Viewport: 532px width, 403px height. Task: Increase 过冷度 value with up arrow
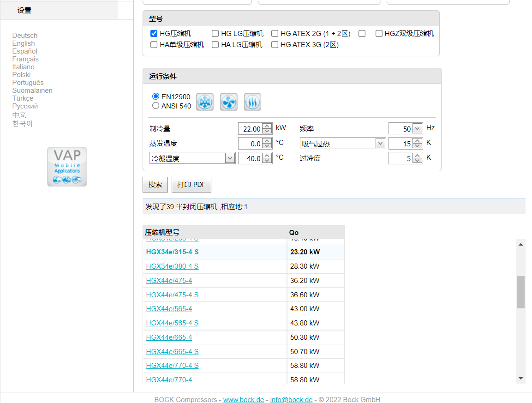418,156
